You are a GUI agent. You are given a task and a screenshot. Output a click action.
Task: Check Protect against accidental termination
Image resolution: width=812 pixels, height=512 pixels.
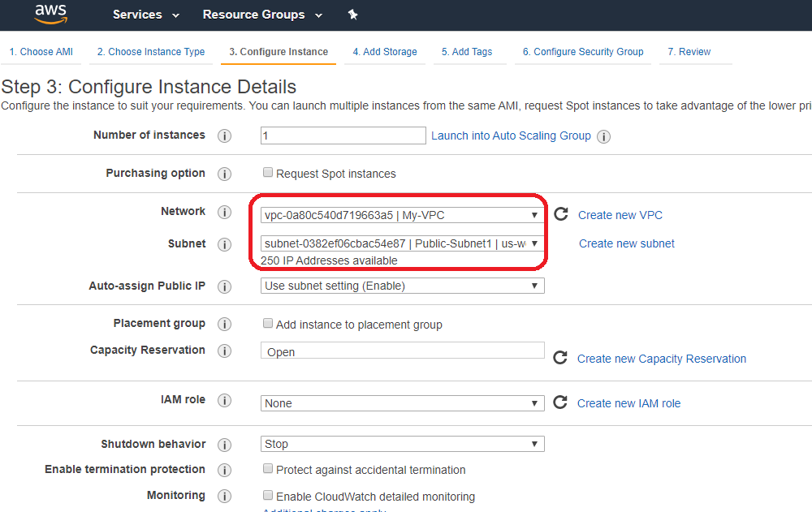pos(268,469)
